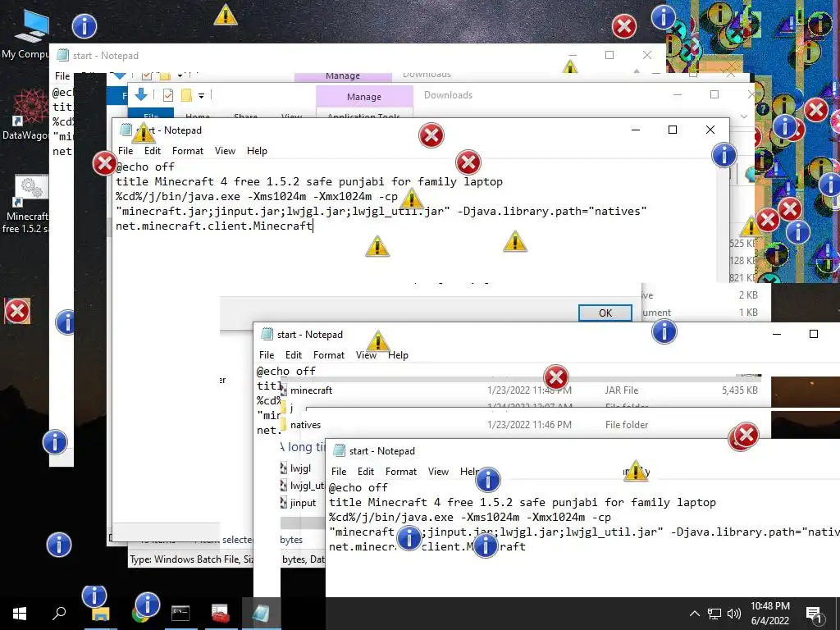Open View menu in the bottom-right Notepad

(x=438, y=472)
